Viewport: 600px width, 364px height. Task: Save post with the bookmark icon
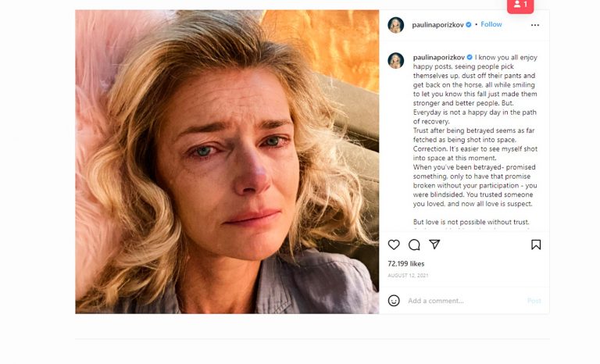pyautogui.click(x=536, y=244)
